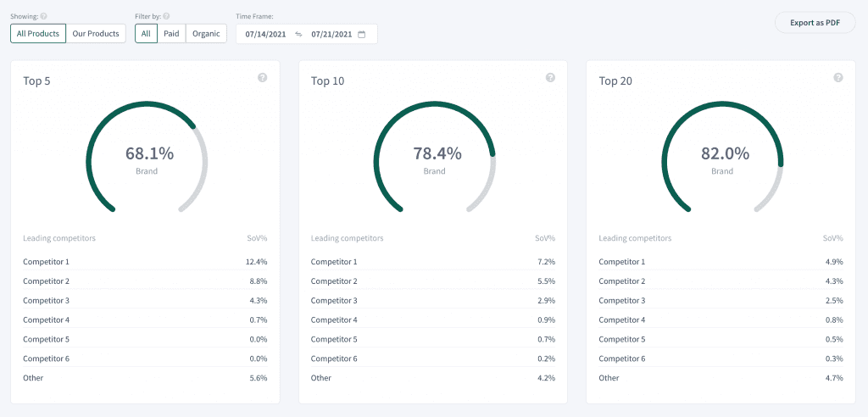This screenshot has height=417, width=868.
Task: Switch to Our Products view
Action: 96,34
